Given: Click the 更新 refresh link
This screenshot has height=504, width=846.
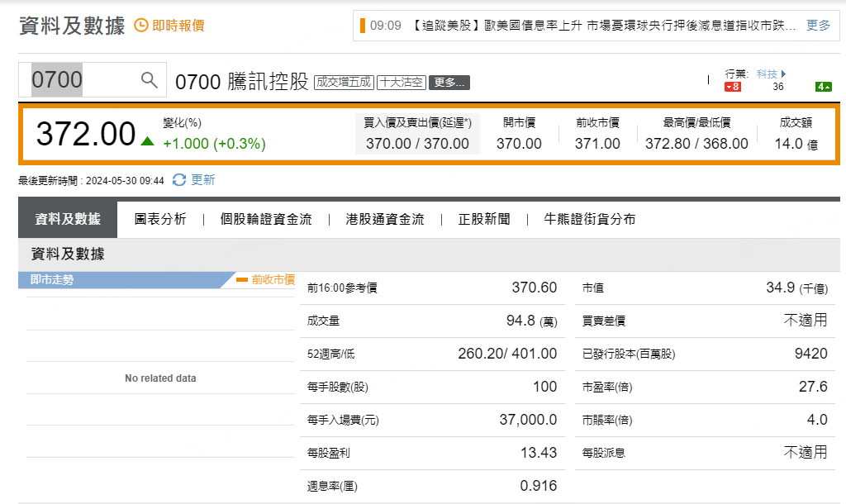Looking at the screenshot, I should tap(203, 179).
